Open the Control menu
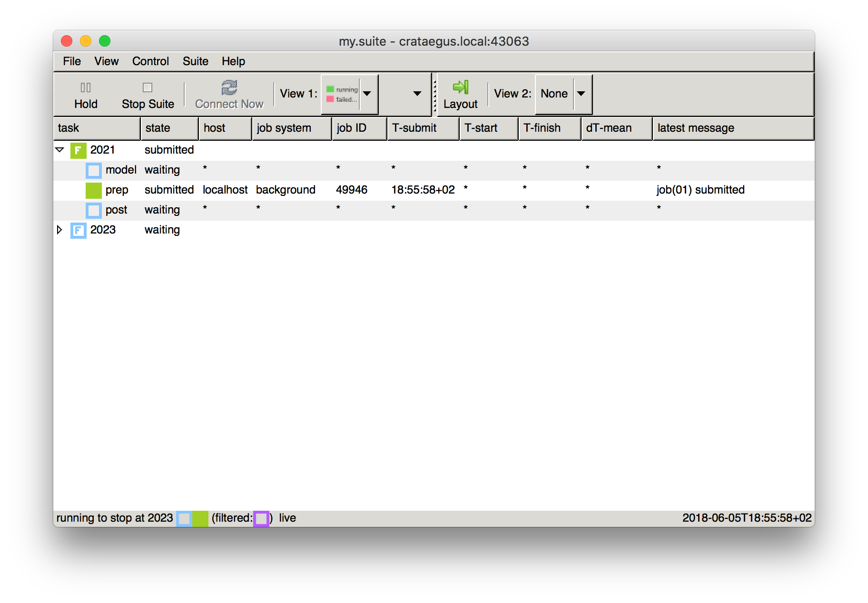Screen dimensions: 868x603 [150, 61]
